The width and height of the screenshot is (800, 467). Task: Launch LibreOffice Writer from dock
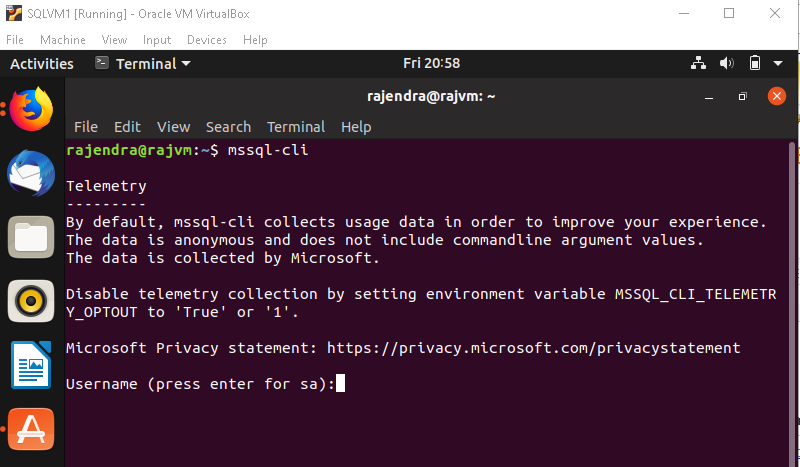pyautogui.click(x=31, y=364)
